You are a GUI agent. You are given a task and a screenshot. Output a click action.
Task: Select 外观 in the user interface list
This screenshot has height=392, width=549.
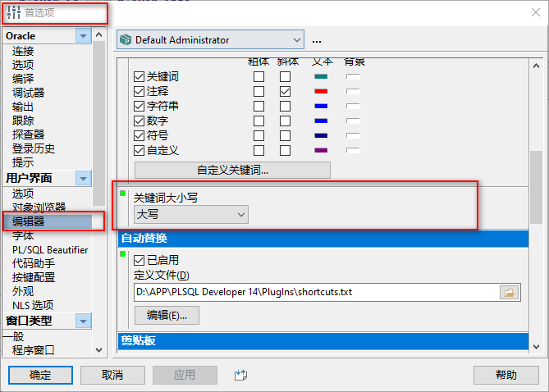click(x=23, y=291)
